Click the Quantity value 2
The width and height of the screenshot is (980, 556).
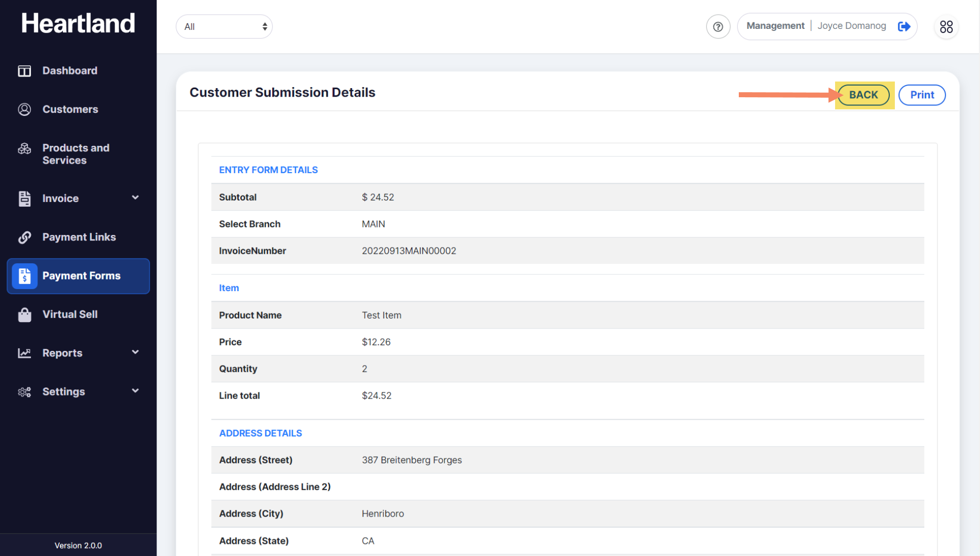point(364,369)
